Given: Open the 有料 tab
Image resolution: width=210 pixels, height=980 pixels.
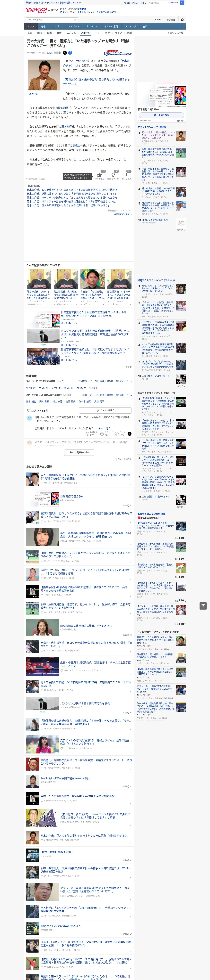Looking at the screenshot, I should click(x=145, y=27).
